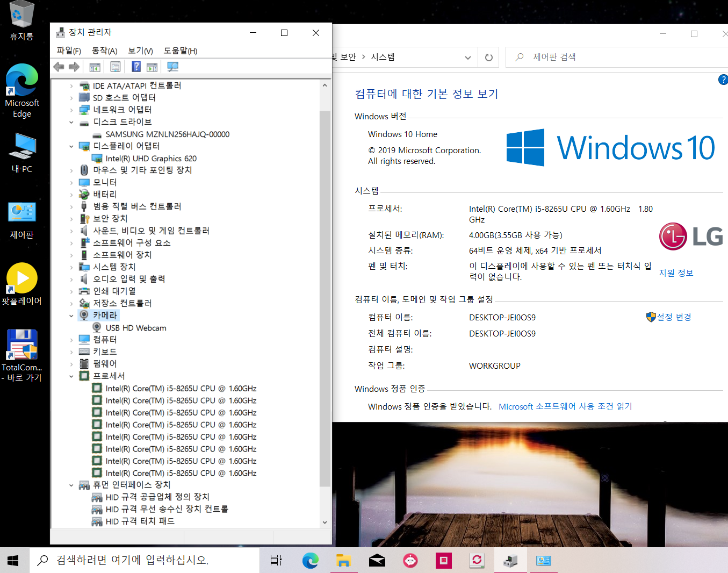Viewport: 728px width, 573px height.
Task: Click the blue help icon in System window
Action: (x=723, y=80)
